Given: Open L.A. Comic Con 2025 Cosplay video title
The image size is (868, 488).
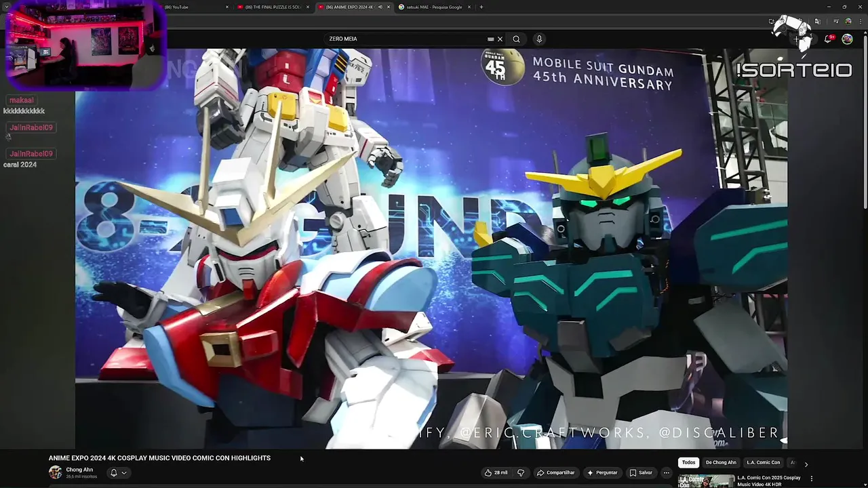Looking at the screenshot, I should [x=770, y=481].
